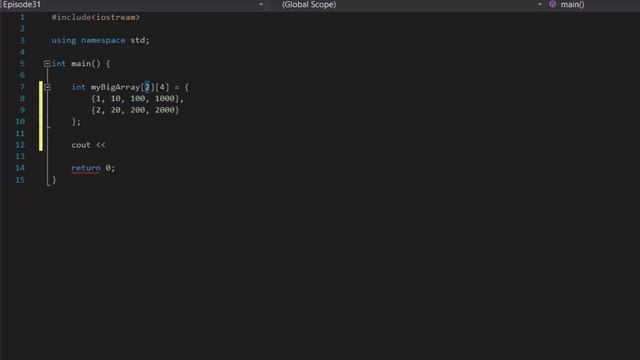Click line number 10 in gutter
This screenshot has height=360, width=640.
20,122
